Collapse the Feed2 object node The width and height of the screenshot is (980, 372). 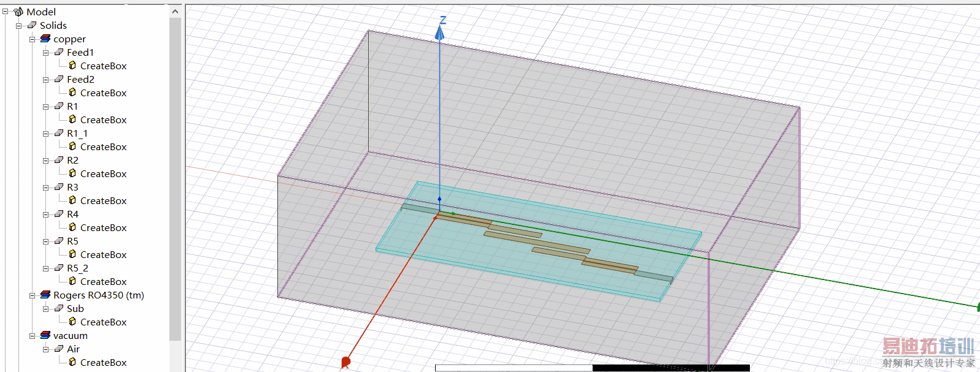tap(45, 80)
